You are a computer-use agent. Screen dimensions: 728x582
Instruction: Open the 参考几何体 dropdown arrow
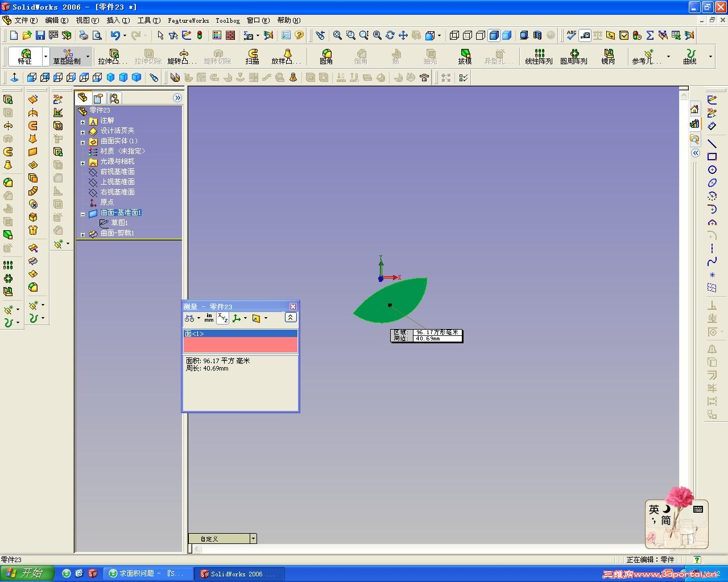pyautogui.click(x=668, y=56)
